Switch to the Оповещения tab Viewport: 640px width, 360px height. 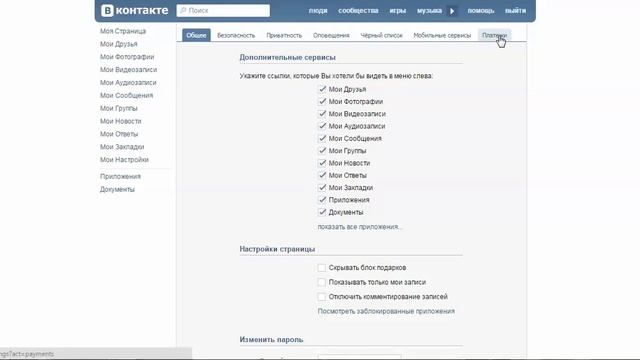331,36
